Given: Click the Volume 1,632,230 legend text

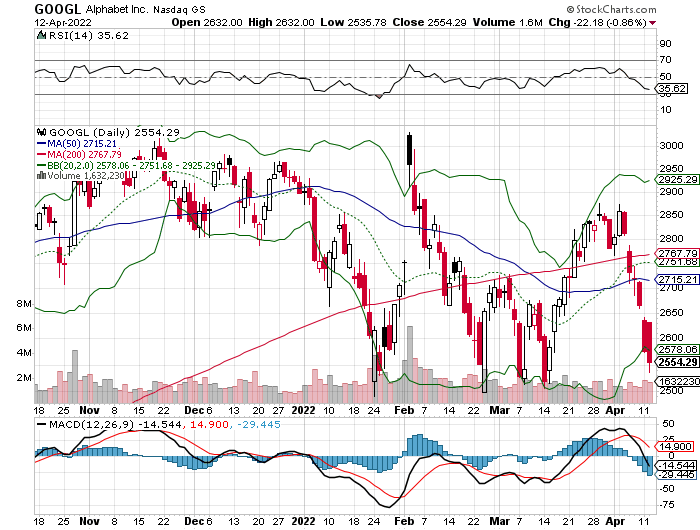Looking at the screenshot, I should click(86, 175).
